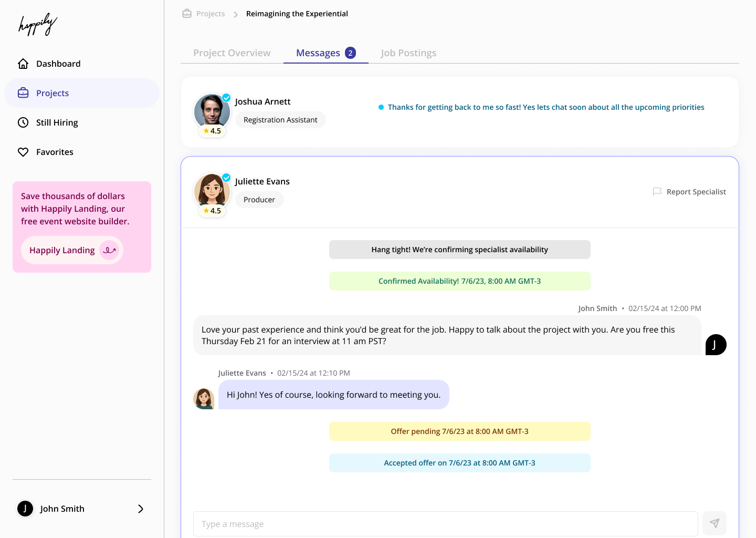Click the breadcrumb Projects briefcase icon
This screenshot has width=756, height=538.
pos(187,14)
